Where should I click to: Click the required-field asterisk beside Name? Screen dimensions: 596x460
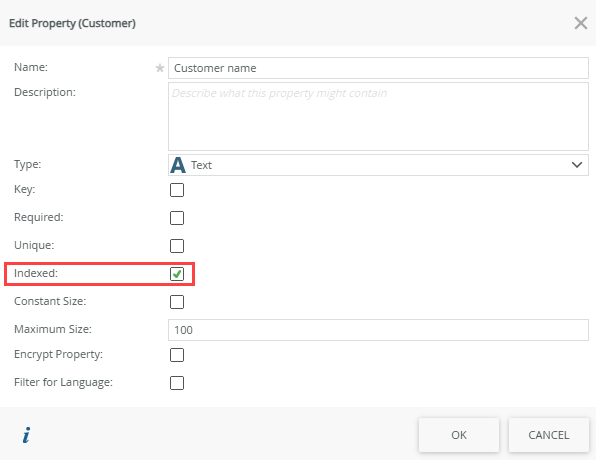160,68
